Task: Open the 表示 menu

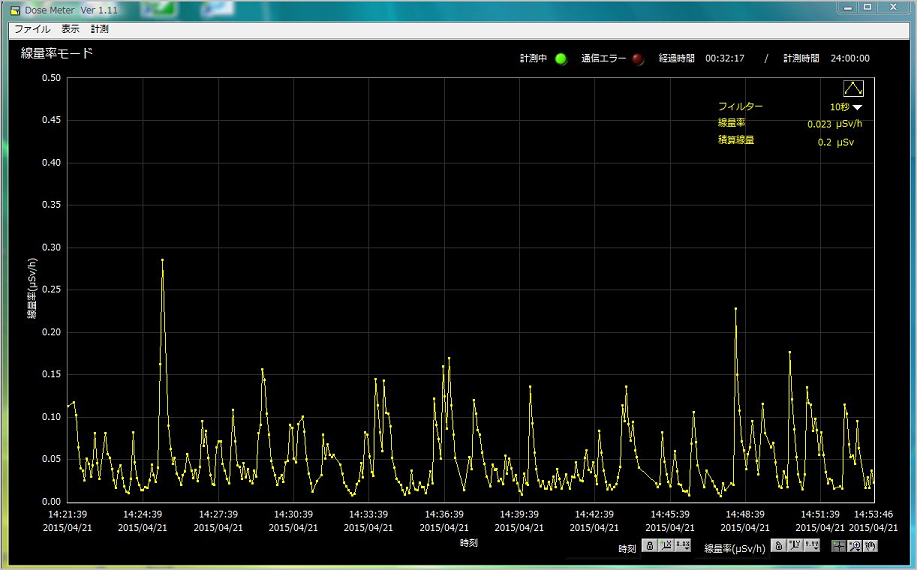Action: pyautogui.click(x=70, y=30)
